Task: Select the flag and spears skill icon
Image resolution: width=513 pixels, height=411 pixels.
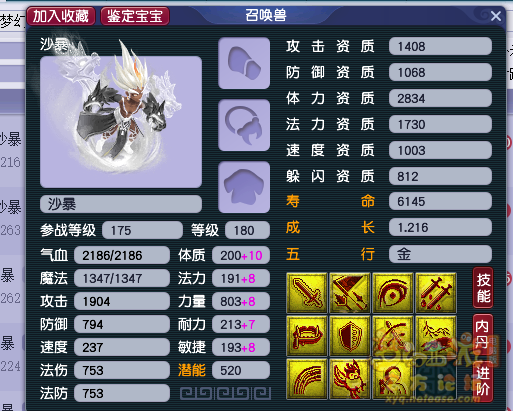Action: point(350,293)
